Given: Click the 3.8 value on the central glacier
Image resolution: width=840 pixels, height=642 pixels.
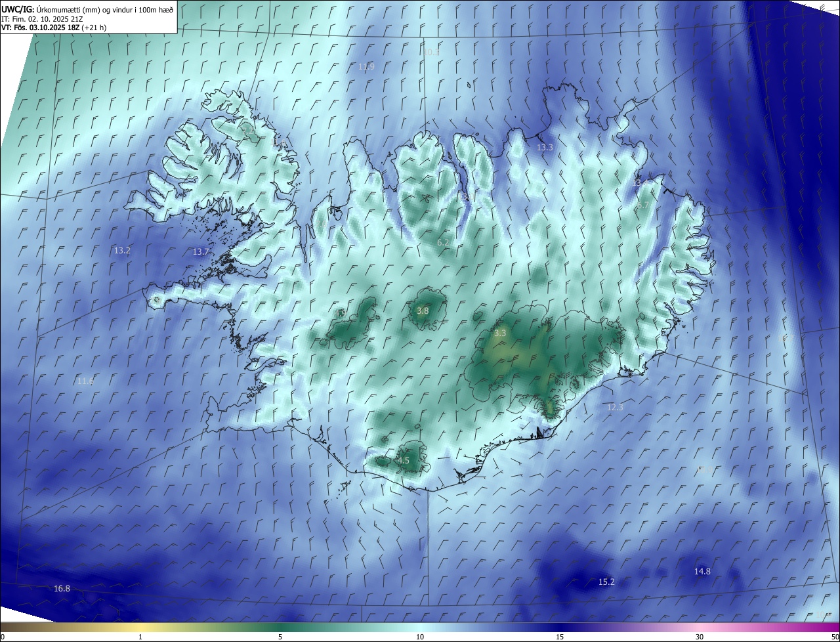Looking at the screenshot, I should coord(423,311).
